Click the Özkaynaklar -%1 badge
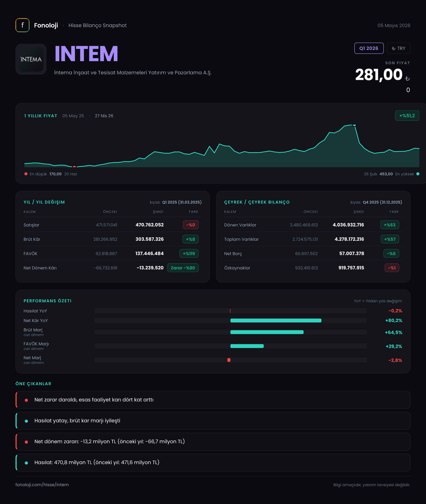Screen dimensions: 426x504 392,268
